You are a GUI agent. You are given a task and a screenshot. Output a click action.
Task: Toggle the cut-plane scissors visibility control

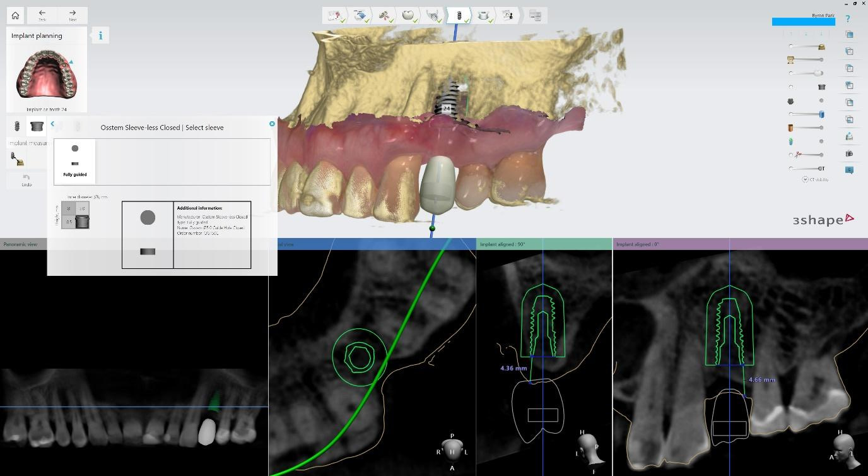click(x=791, y=153)
